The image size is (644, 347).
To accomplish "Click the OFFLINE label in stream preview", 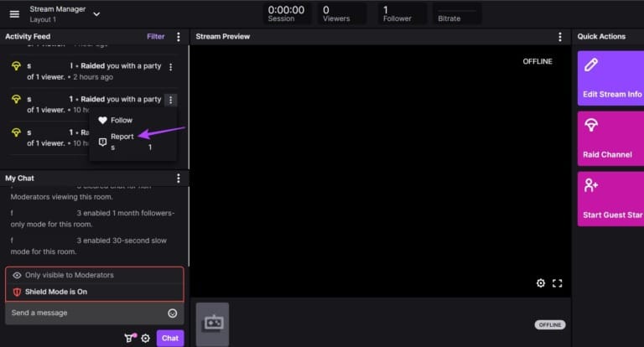I will click(538, 61).
